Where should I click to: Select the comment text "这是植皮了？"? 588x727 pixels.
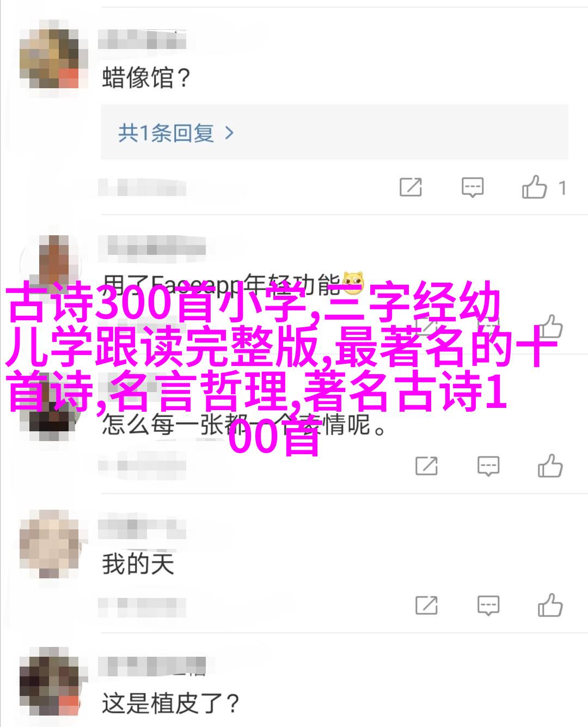(171, 704)
